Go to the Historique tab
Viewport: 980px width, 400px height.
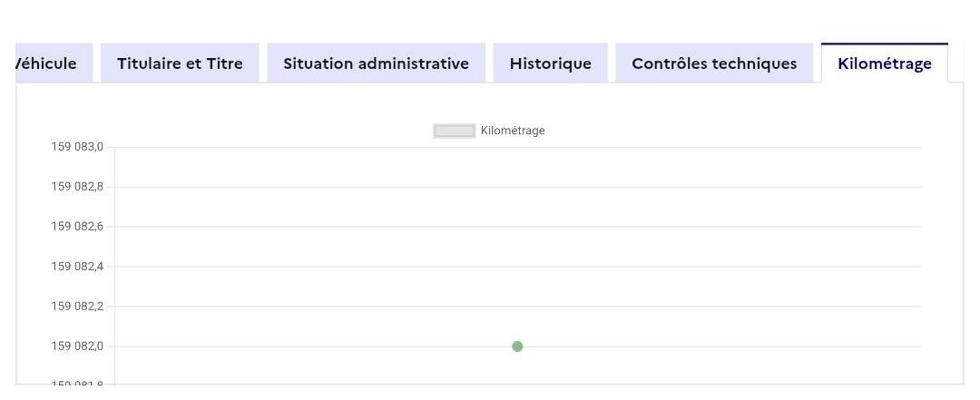coord(550,63)
